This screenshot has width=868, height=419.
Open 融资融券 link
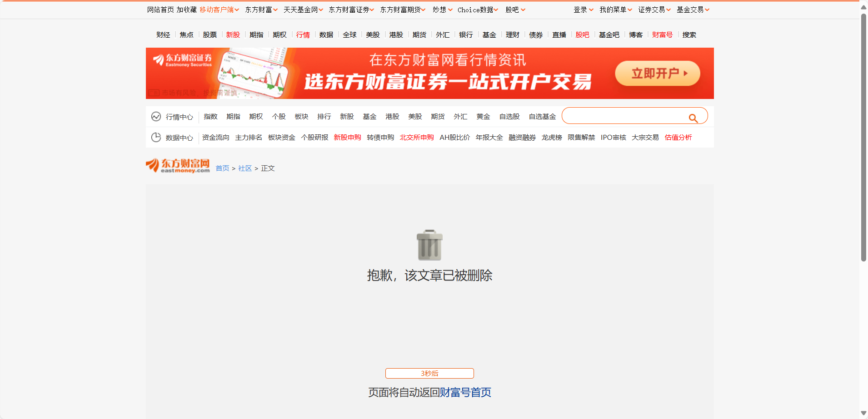point(522,138)
